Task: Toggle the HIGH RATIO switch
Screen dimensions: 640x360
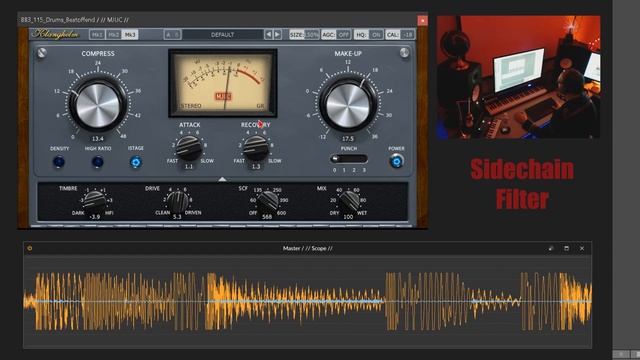Action: 98,162
